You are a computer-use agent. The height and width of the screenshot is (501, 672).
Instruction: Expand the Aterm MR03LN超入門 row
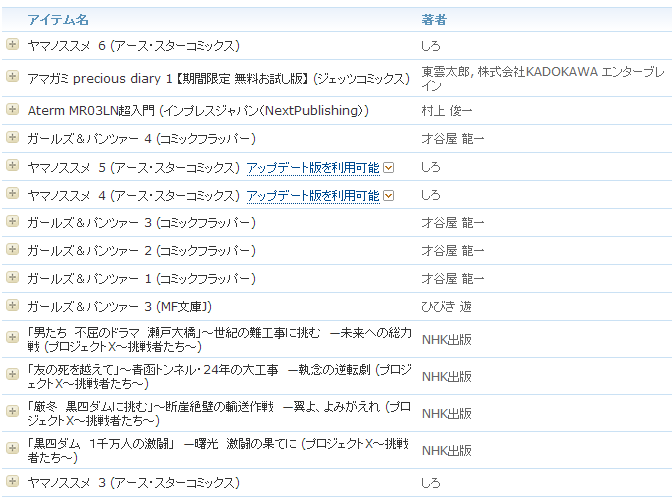tap(12, 109)
